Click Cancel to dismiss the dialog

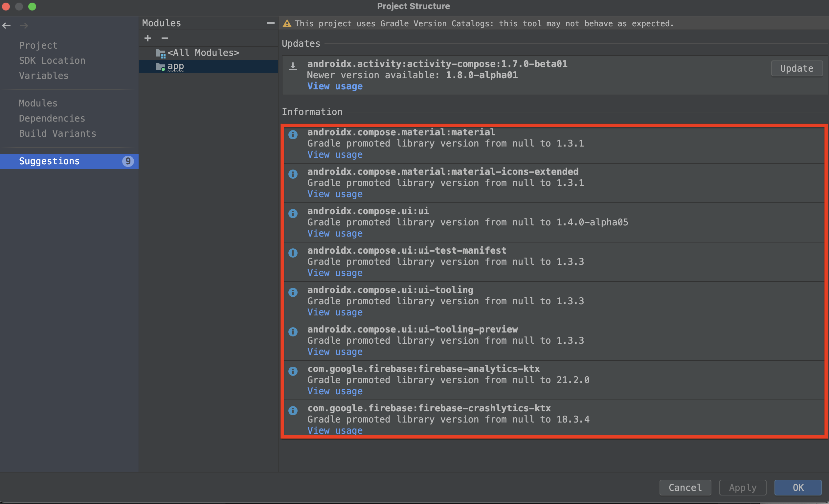(685, 487)
